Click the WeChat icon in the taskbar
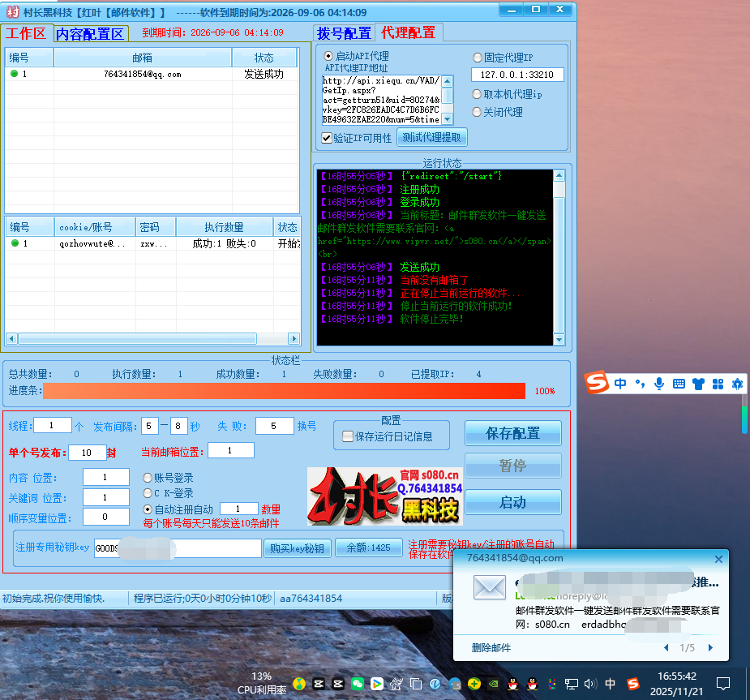 [x=356, y=684]
